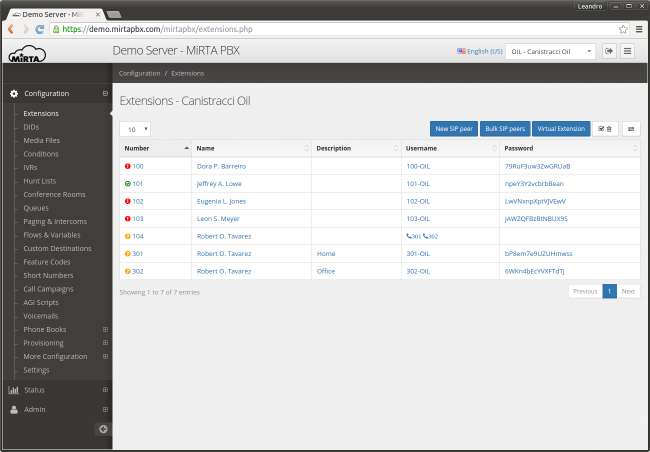Screen dimensions: 650x452
Task: Click the logout icon in header
Action: (609, 51)
